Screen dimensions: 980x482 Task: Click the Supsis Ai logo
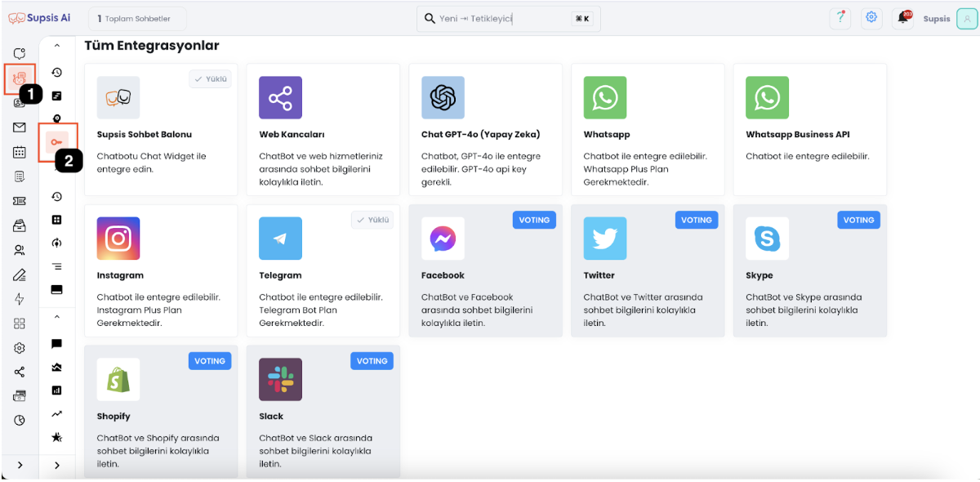coord(38,18)
